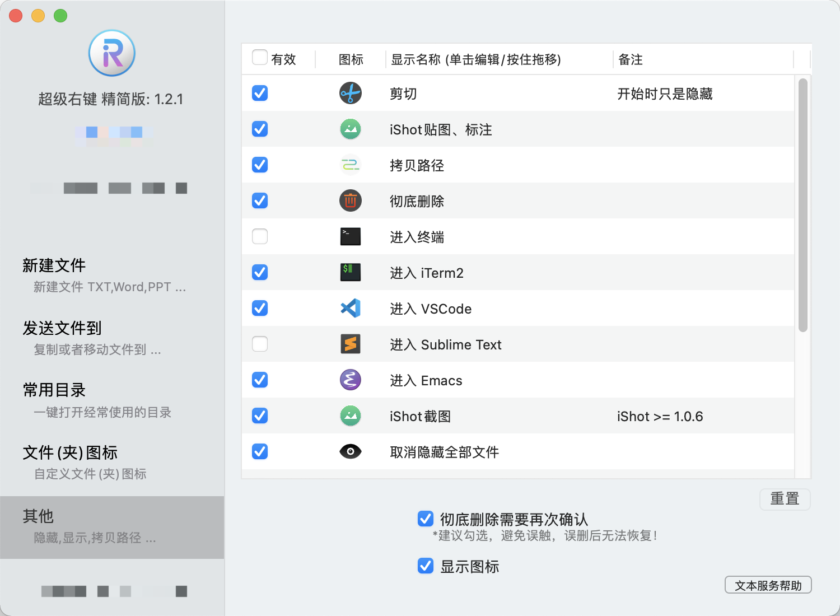This screenshot has height=616, width=840.
Task: Toggle the 显示图标 checkbox
Action: coord(426,566)
